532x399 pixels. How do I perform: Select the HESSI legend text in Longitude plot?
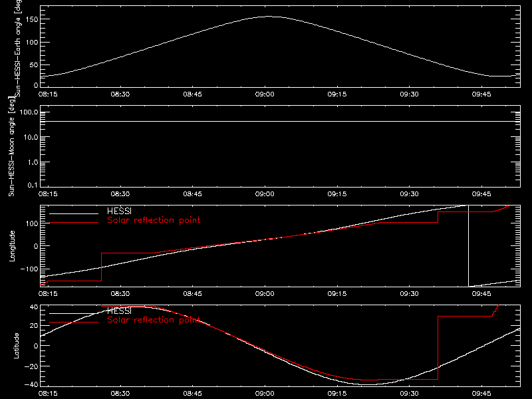119,211
